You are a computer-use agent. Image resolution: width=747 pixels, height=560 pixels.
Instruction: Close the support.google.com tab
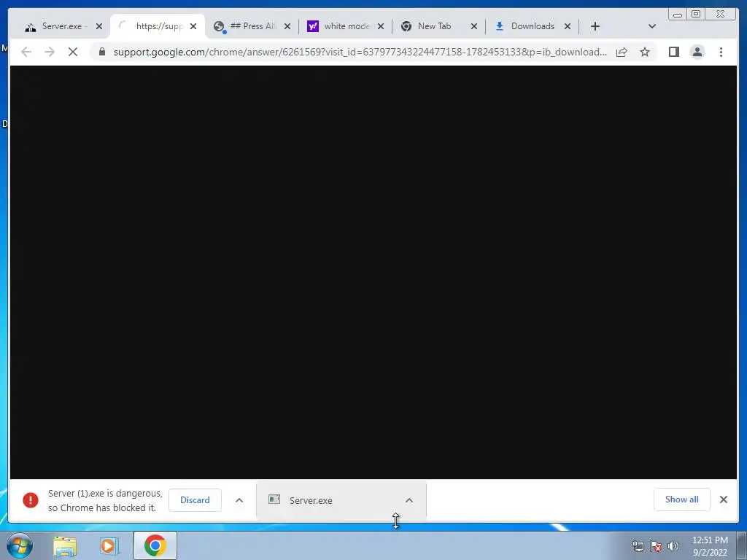click(193, 26)
